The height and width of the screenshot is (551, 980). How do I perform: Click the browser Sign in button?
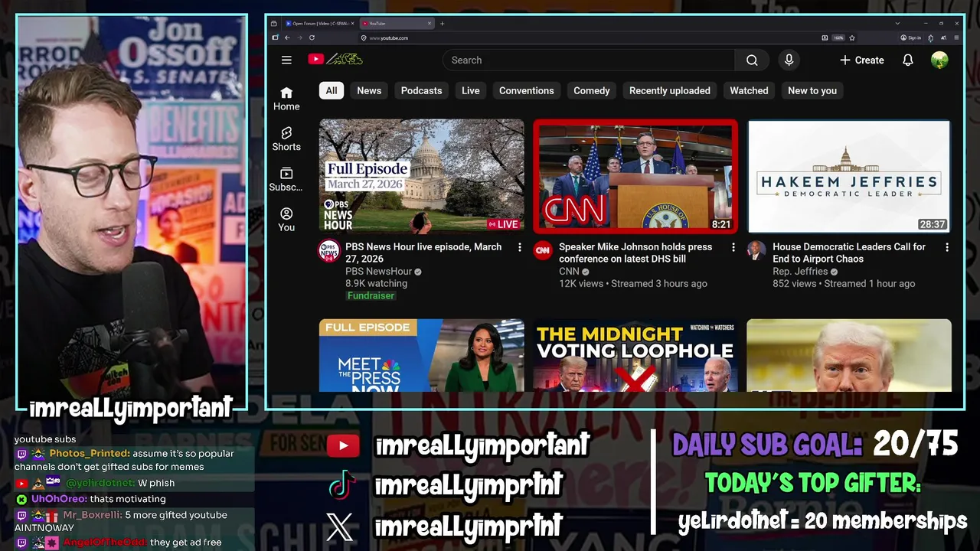tap(910, 37)
